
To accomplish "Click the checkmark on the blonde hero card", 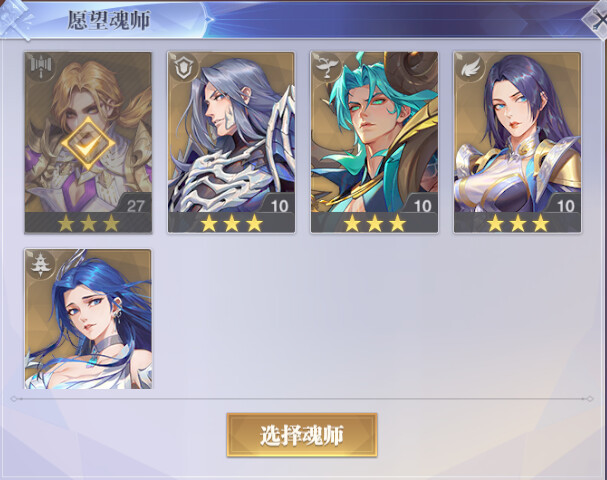I will tap(88, 143).
